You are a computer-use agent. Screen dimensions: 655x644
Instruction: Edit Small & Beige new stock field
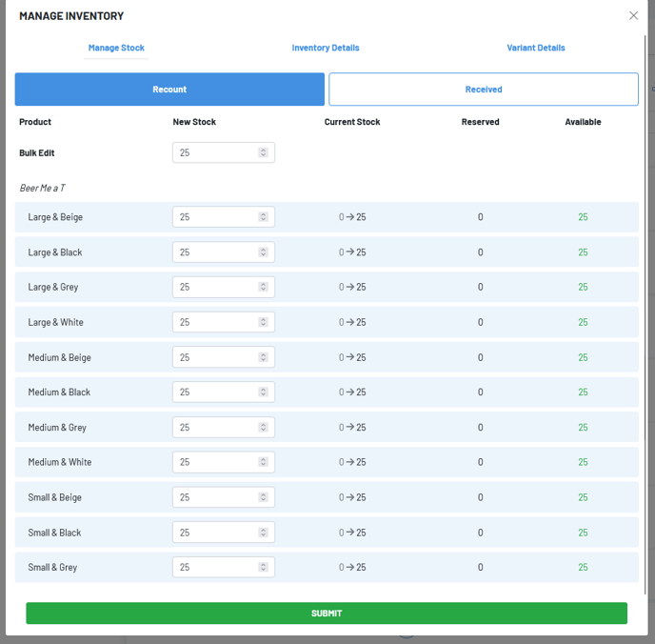point(224,497)
